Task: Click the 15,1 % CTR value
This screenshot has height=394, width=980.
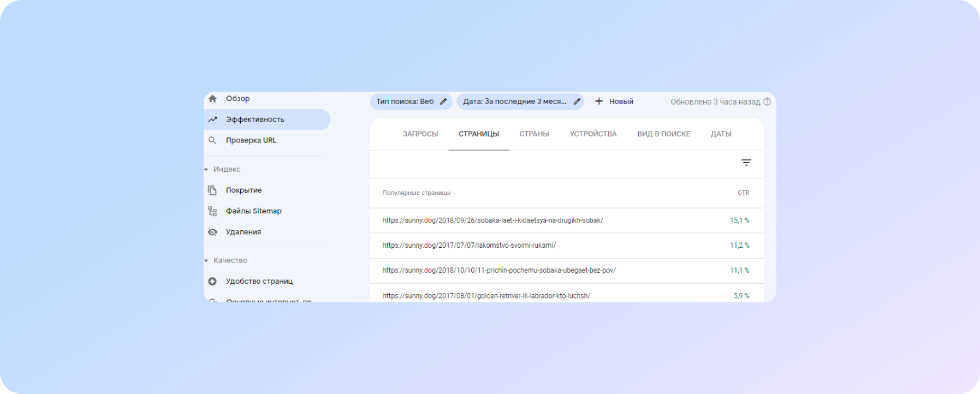Action: (x=740, y=220)
